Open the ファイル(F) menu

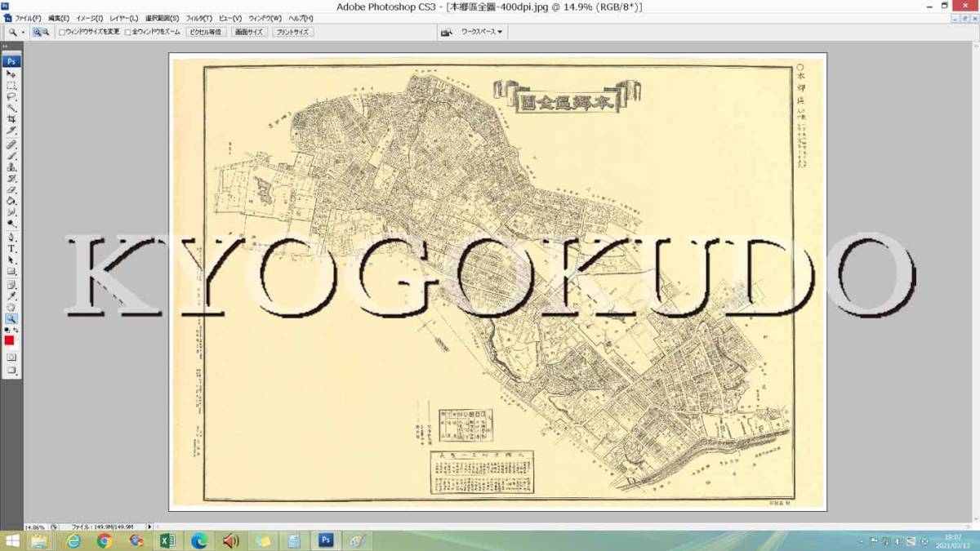coord(29,18)
